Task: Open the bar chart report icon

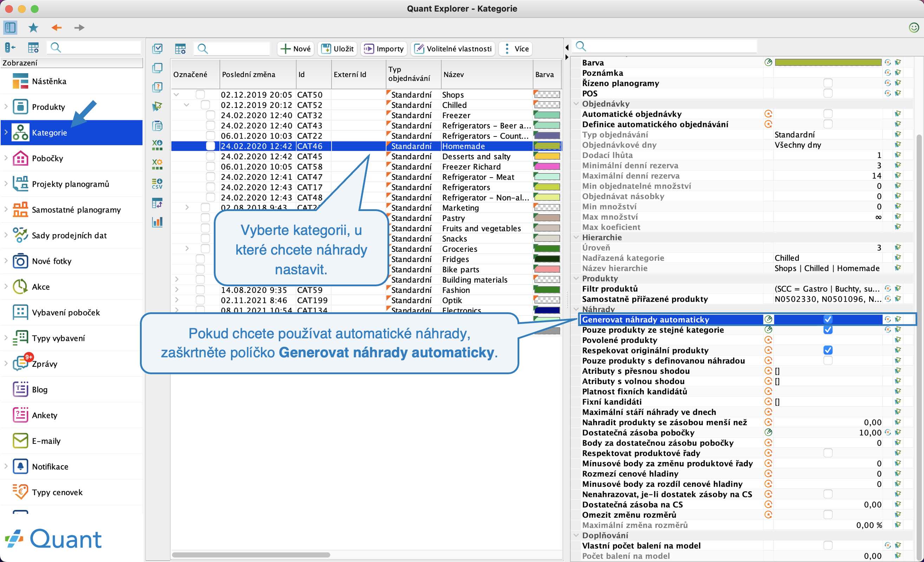Action: coord(158,222)
